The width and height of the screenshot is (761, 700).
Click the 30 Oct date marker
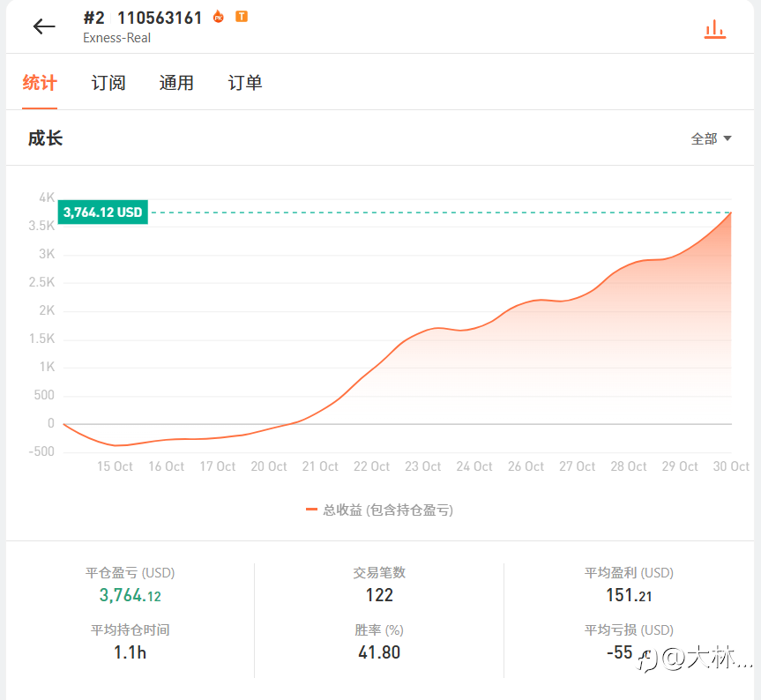731,466
